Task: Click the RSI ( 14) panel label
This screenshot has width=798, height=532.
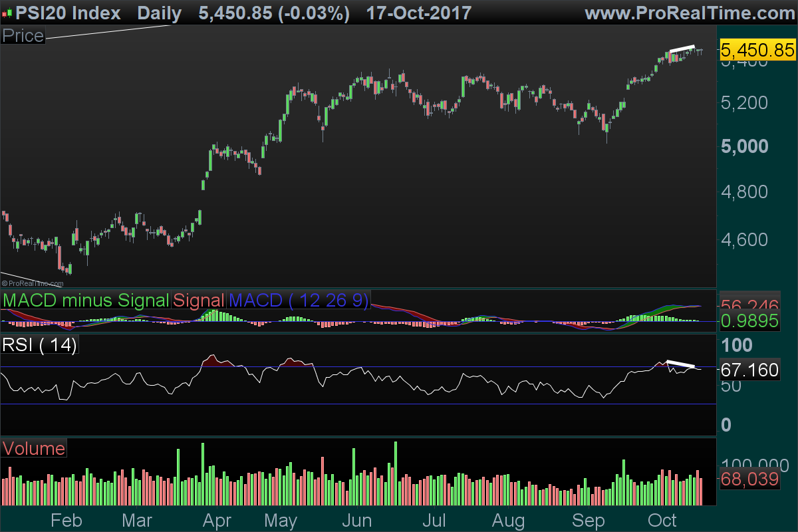Action: click(40, 344)
